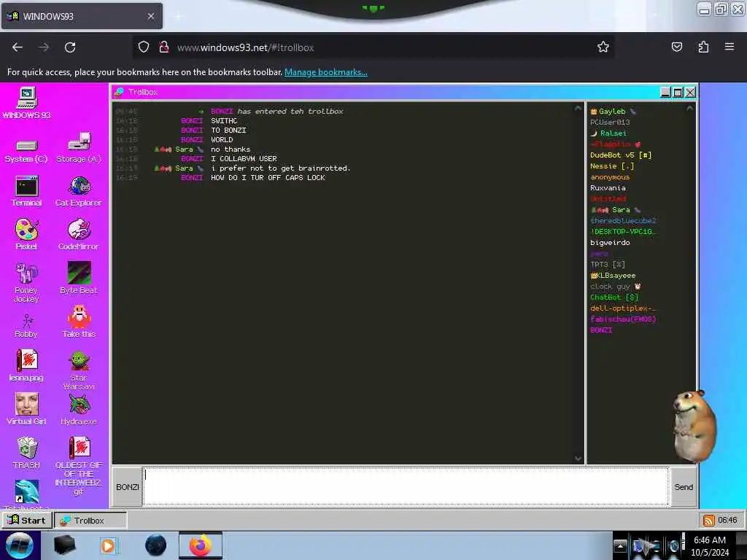
Task: Click the site lock security icon
Action: (164, 47)
